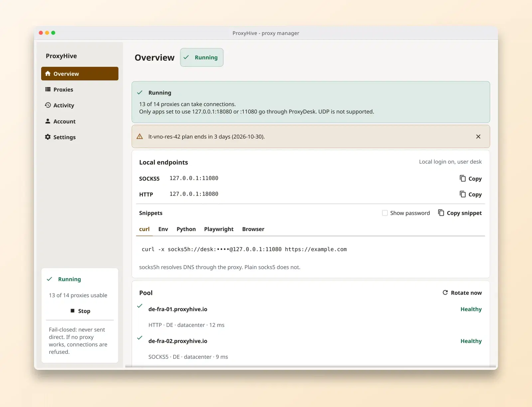
Task: Switch to the Python snippet tab
Action: [x=186, y=229]
